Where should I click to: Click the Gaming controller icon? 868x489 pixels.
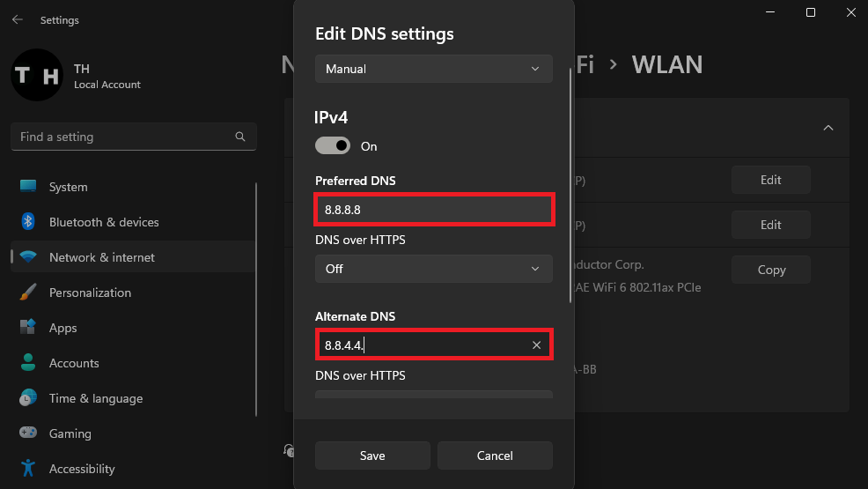click(28, 433)
